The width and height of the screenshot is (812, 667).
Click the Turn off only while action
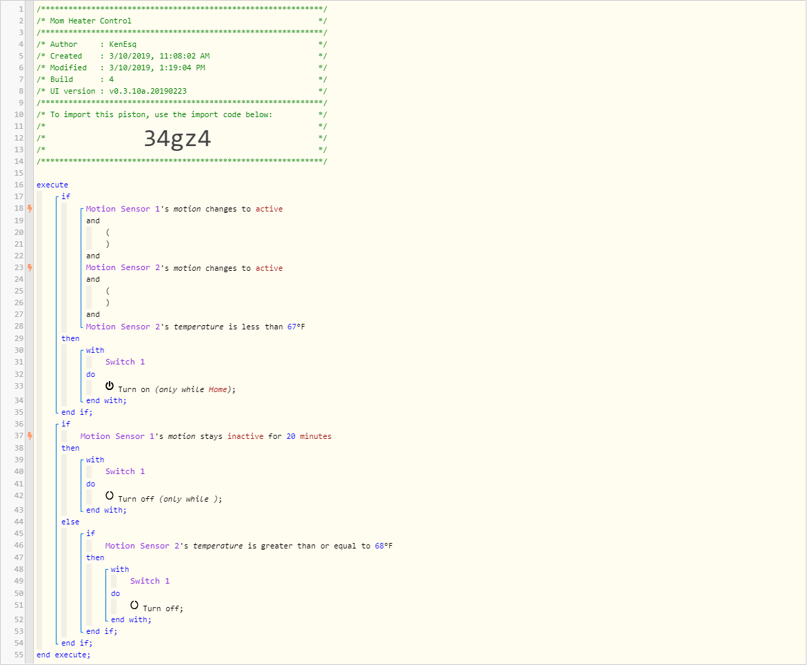tap(170, 500)
